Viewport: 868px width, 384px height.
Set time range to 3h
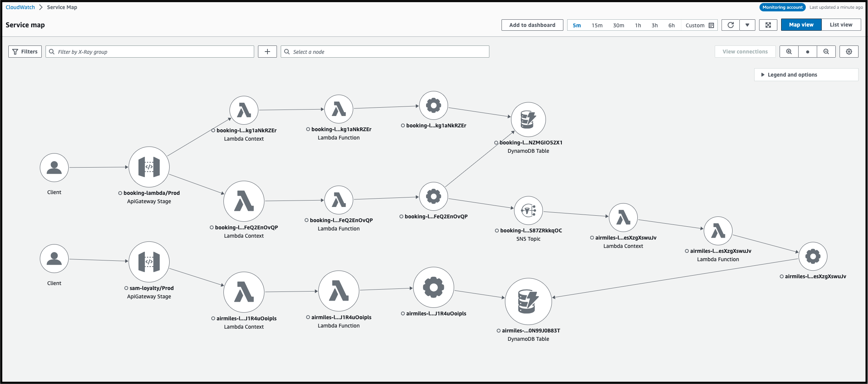tap(655, 25)
